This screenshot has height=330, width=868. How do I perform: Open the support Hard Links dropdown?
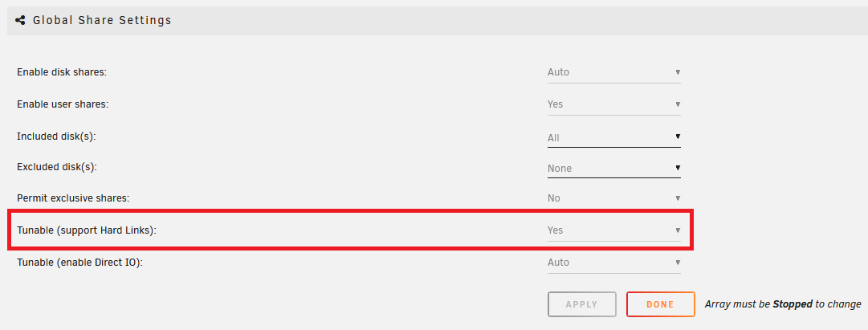point(613,230)
